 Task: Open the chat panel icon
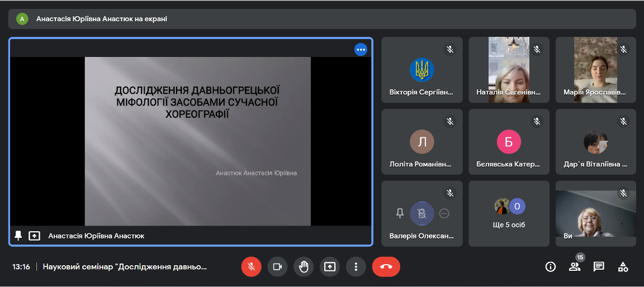click(x=599, y=267)
